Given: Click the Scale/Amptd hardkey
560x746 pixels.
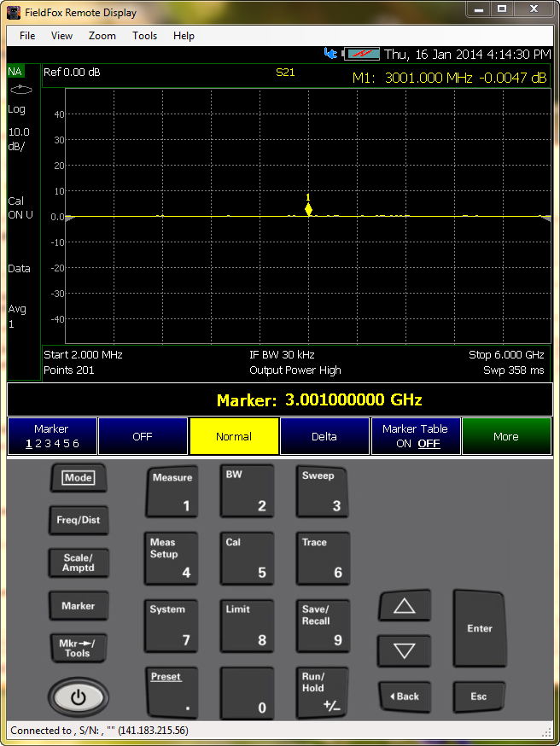Looking at the screenshot, I should (x=79, y=562).
